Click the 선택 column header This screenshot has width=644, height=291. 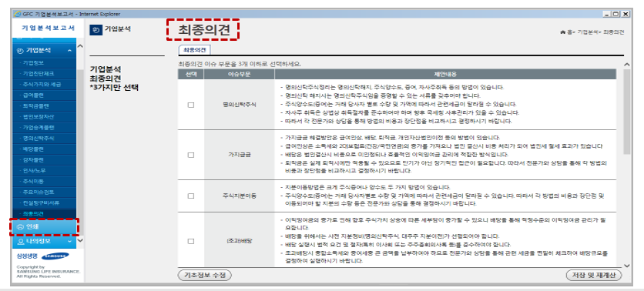(x=190, y=74)
